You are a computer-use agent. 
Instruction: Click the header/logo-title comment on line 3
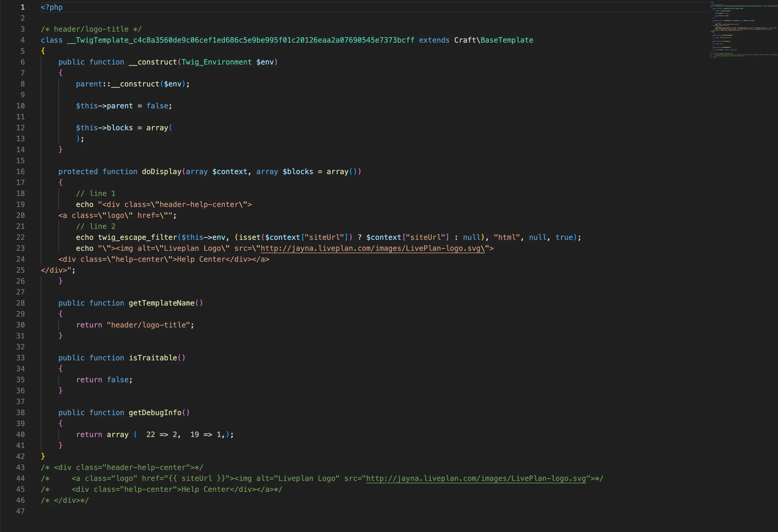[91, 29]
